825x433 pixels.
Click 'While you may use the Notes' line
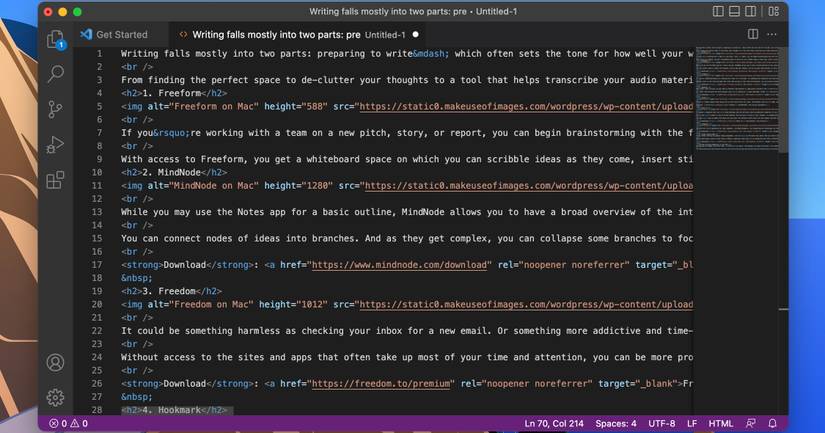click(x=407, y=212)
